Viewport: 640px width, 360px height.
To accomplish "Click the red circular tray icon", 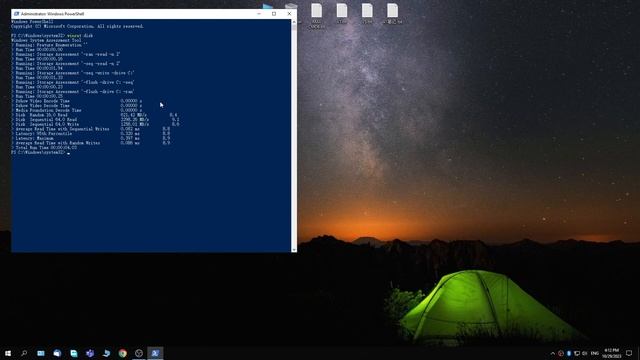I will coord(561,353).
